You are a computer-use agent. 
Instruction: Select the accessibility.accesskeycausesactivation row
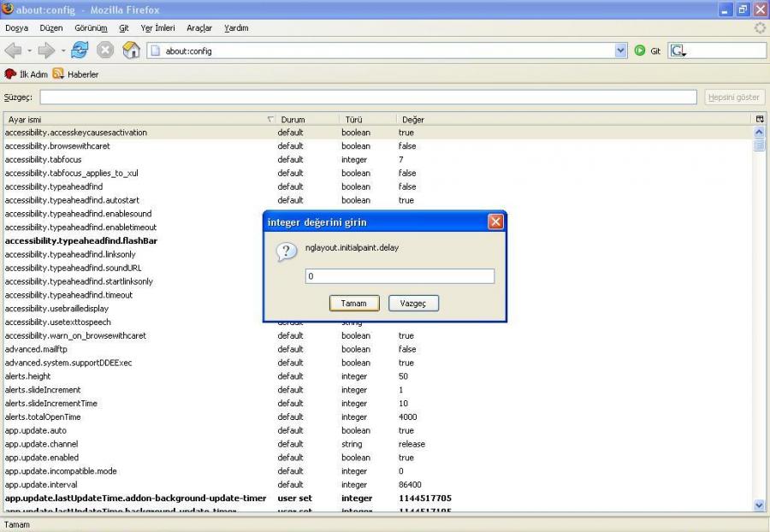378,133
